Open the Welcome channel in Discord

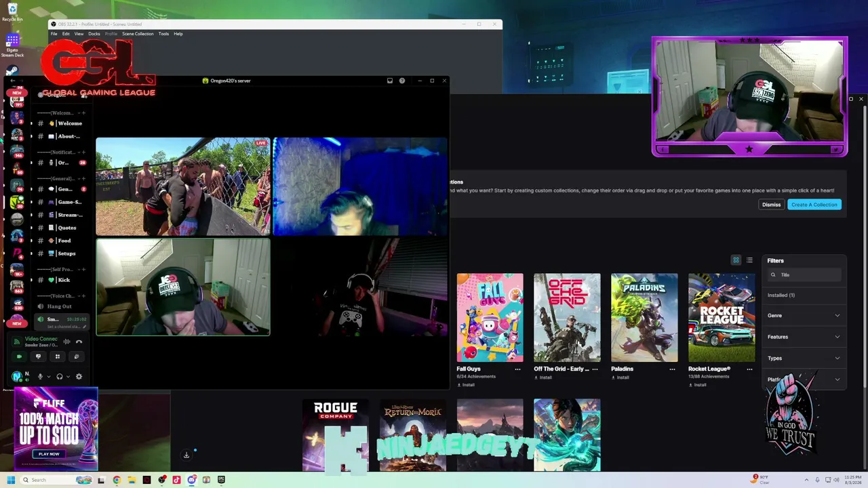[x=62, y=123]
